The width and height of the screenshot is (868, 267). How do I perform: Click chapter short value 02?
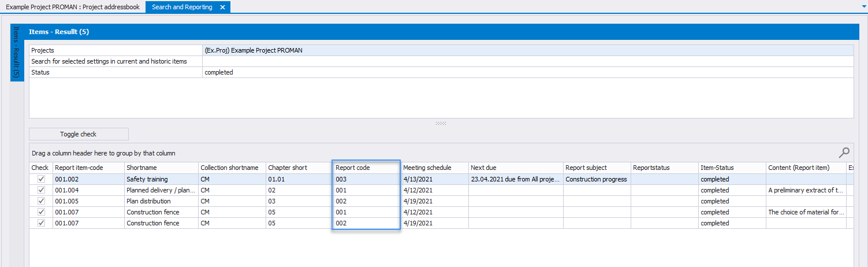pyautogui.click(x=299, y=190)
